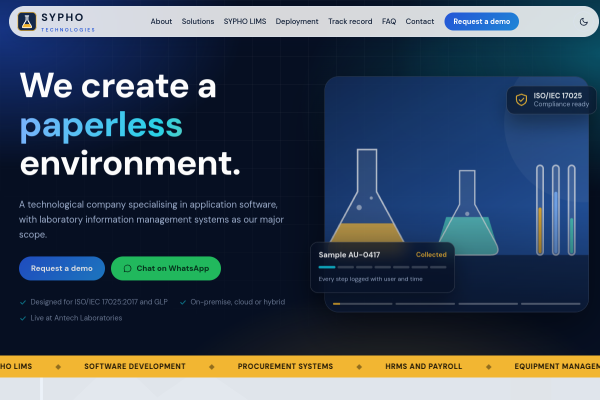Click the yellow-filled test tube
The image size is (600, 400).
point(540,210)
